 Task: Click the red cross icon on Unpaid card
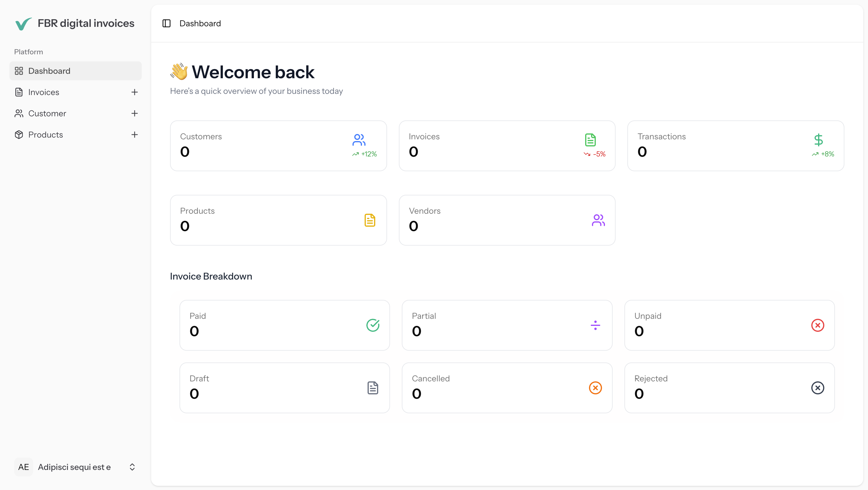[x=818, y=325]
